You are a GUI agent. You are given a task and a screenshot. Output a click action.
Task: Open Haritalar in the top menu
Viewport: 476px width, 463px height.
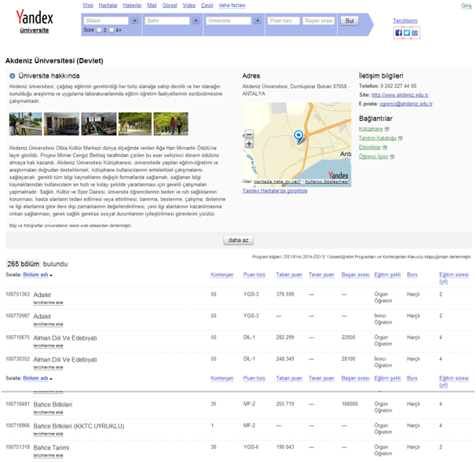tap(109, 6)
